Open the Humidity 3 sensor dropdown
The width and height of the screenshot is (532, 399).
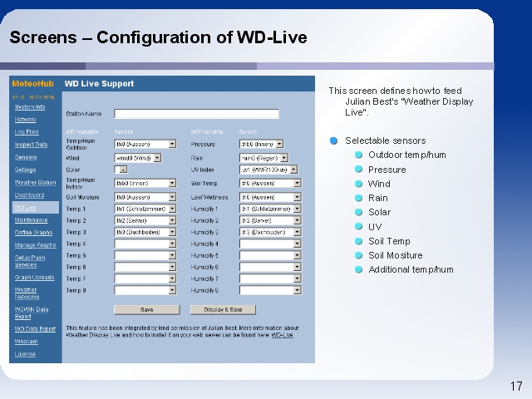270,232
